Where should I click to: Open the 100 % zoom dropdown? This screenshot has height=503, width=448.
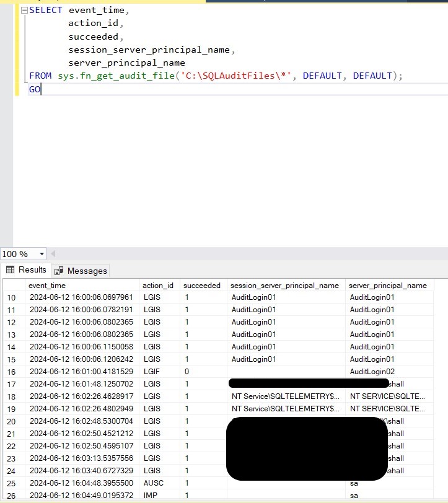click(x=42, y=254)
